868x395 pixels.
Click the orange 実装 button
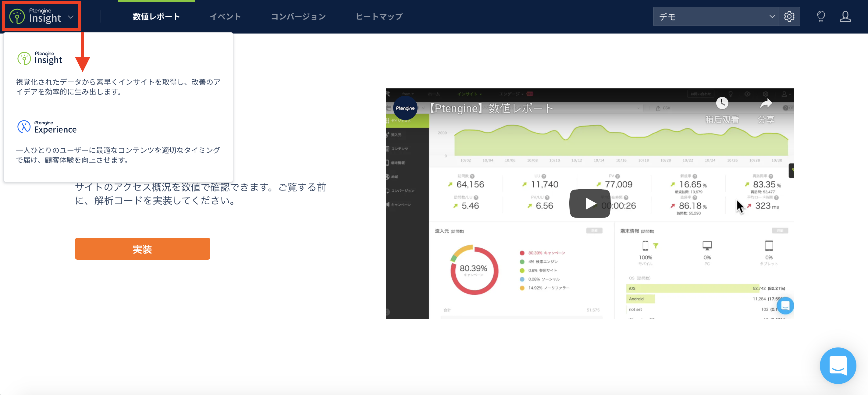pyautogui.click(x=143, y=249)
